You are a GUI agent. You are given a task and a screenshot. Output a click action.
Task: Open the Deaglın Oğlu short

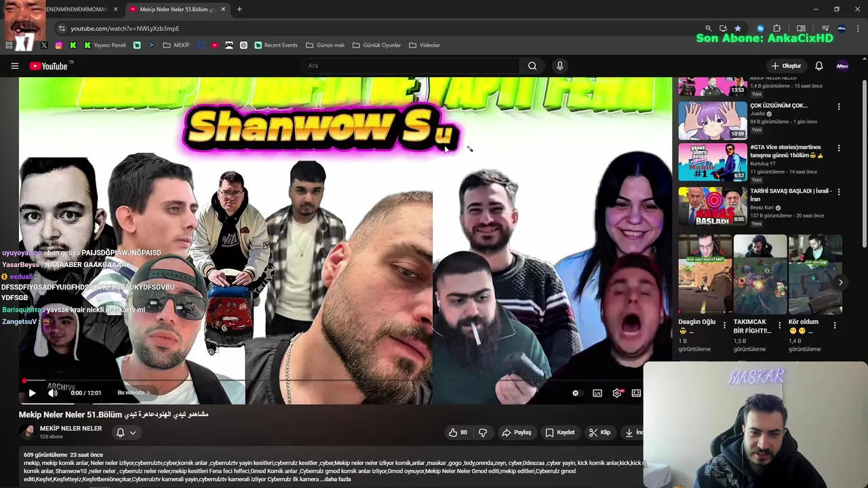705,274
